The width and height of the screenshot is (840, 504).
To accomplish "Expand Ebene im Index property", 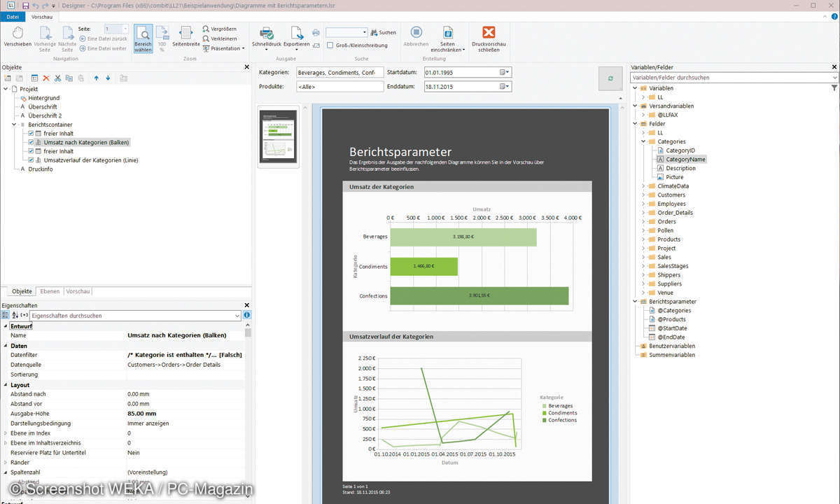I will tap(6, 433).
